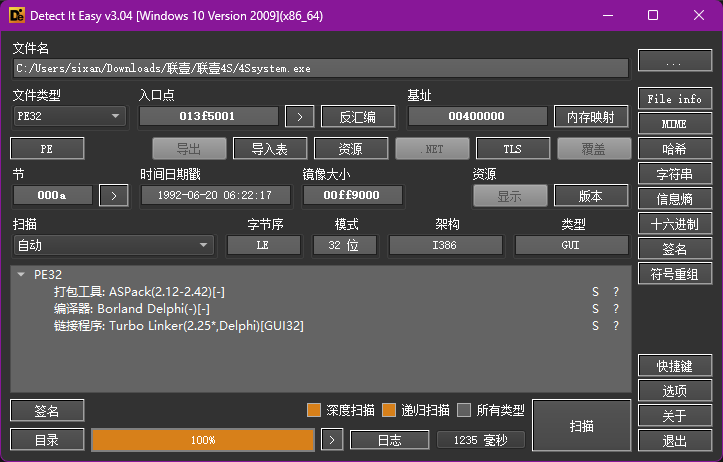Image resolution: width=723 pixels, height=462 pixels.
Task: Click the file name path field
Action: pos(320,68)
